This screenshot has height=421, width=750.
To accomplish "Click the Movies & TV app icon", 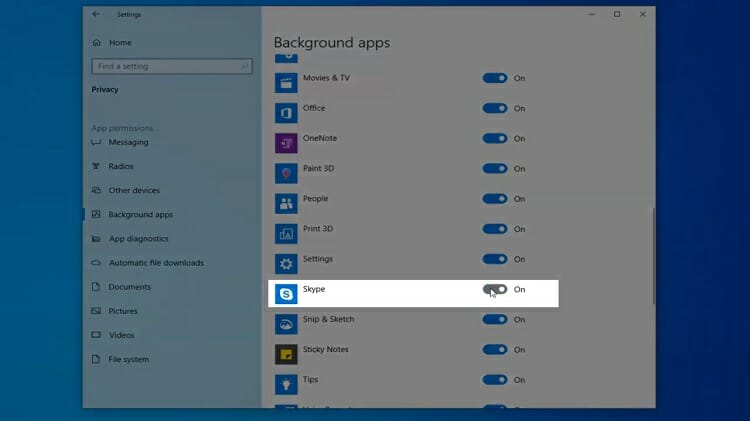I will 286,83.
